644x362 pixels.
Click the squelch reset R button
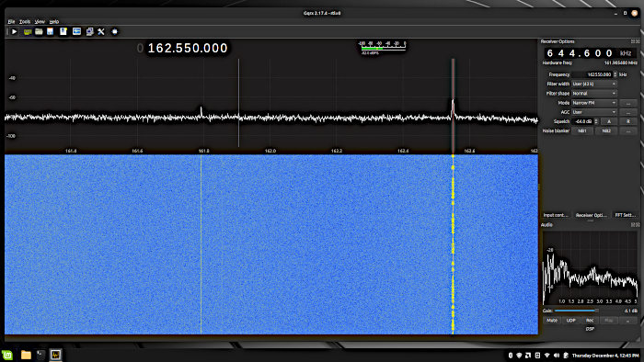click(628, 121)
